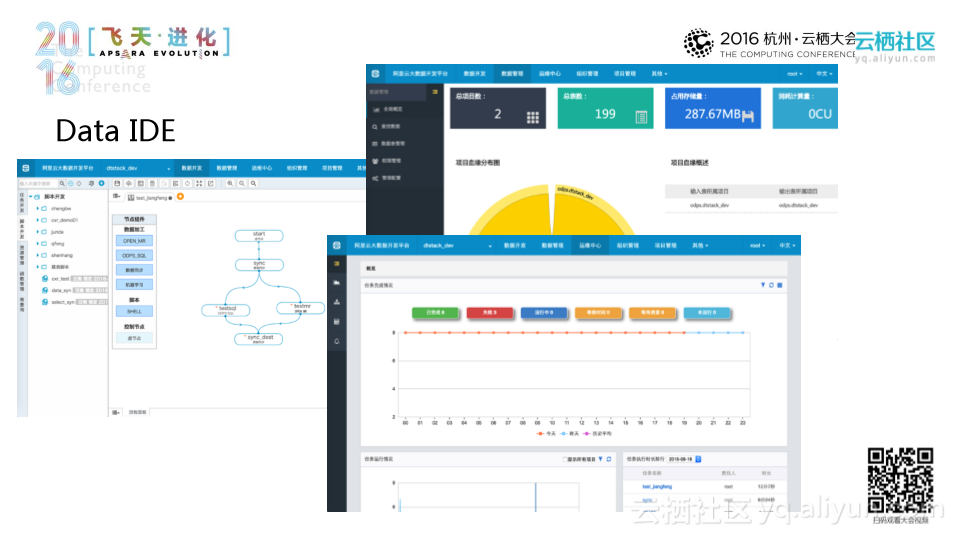Click the bell icon in operations center sidebar
This screenshot has width=956, height=536.
(337, 341)
